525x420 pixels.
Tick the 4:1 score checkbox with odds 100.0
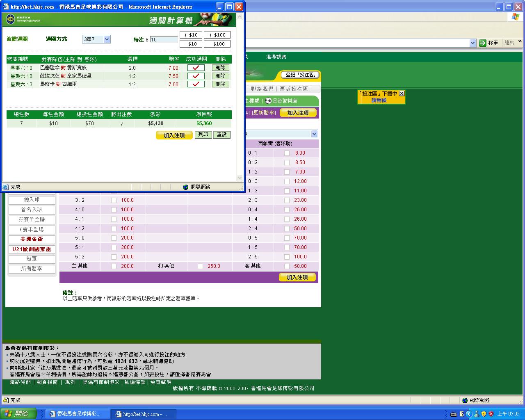(114, 219)
